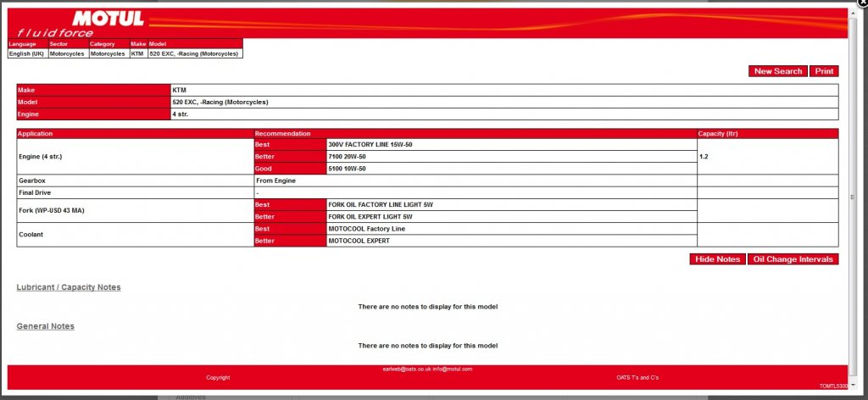Select the KTM cell in the breadcrumb table
This screenshot has width=868, height=400.
click(x=138, y=53)
